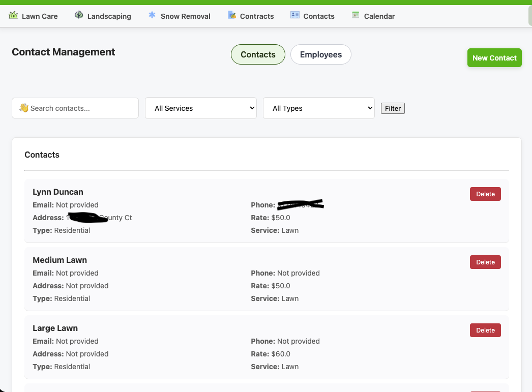Click the Contracts document icon
Viewport: 532px width, 392px height.
232,15
